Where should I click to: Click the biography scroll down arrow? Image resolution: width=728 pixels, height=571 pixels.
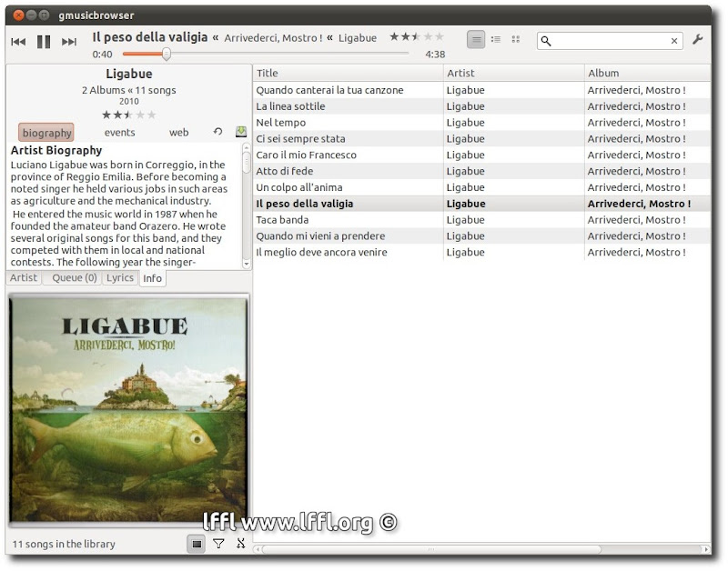247,264
